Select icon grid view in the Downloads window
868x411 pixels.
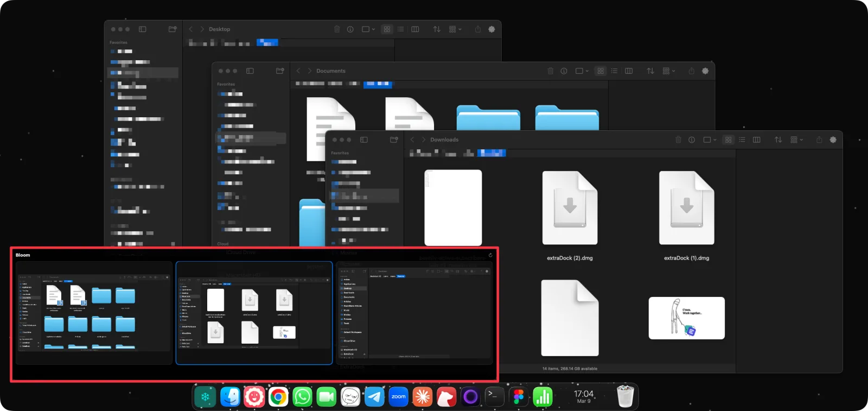729,140
